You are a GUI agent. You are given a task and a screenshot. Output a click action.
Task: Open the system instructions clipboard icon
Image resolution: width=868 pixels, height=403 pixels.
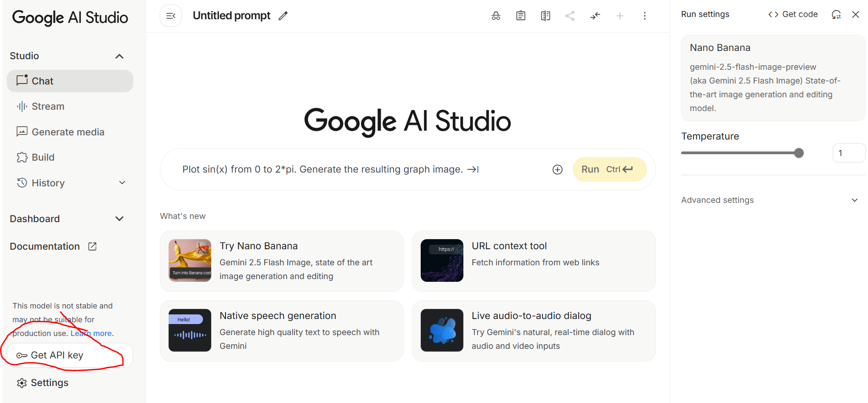pyautogui.click(x=521, y=16)
